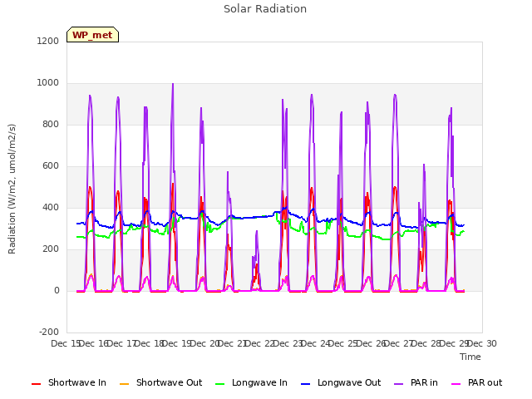
Task: Click the Solar Radiation chart title
Action: coord(265,9)
